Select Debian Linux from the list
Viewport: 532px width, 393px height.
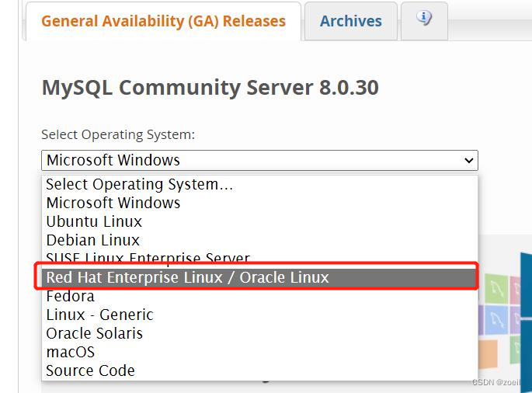(259, 240)
